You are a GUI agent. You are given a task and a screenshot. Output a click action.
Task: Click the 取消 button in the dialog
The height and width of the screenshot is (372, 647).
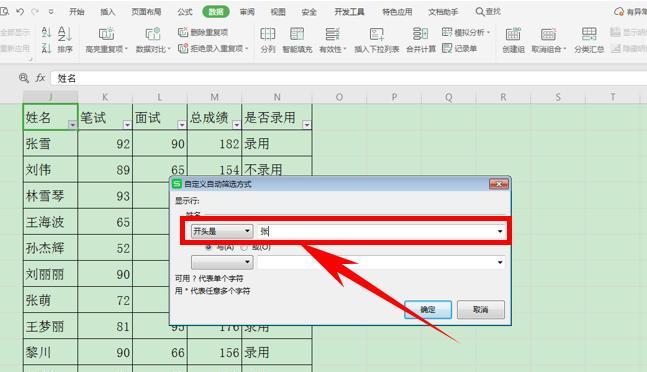pyautogui.click(x=481, y=309)
